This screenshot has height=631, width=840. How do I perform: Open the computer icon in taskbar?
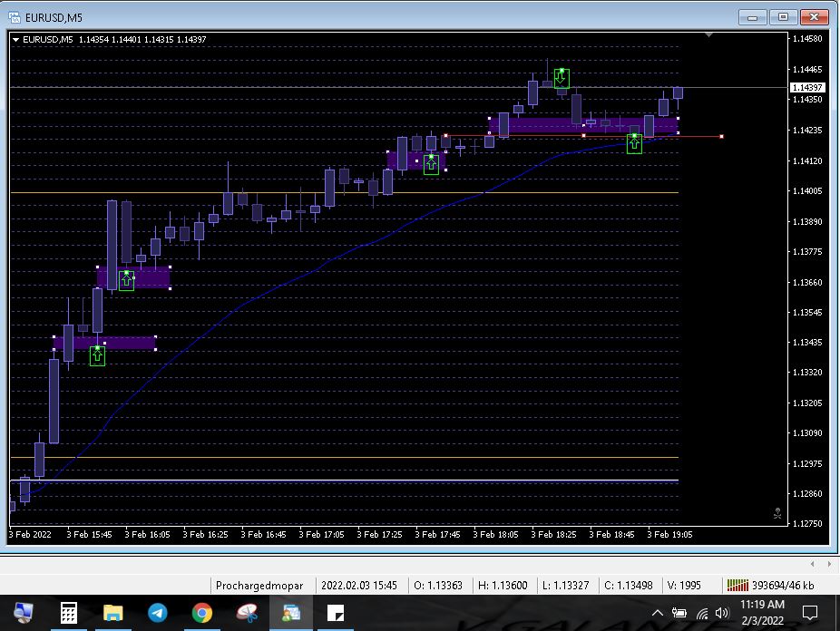tap(23, 613)
